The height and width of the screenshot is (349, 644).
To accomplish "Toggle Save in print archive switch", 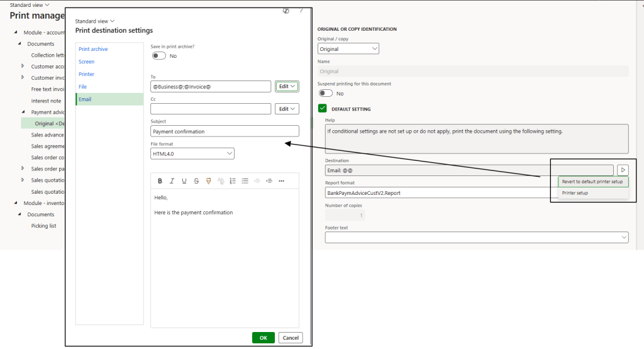I will click(159, 56).
